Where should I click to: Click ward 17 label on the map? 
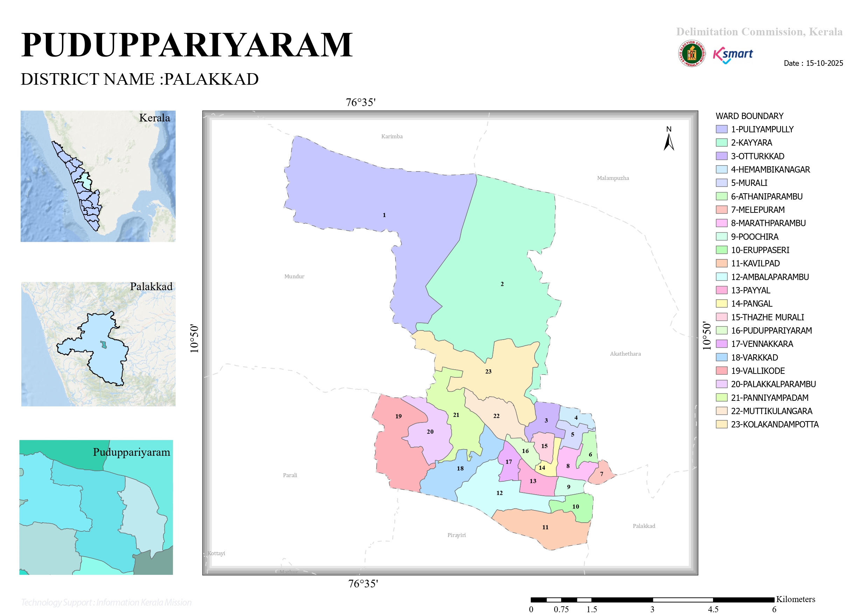pos(508,462)
